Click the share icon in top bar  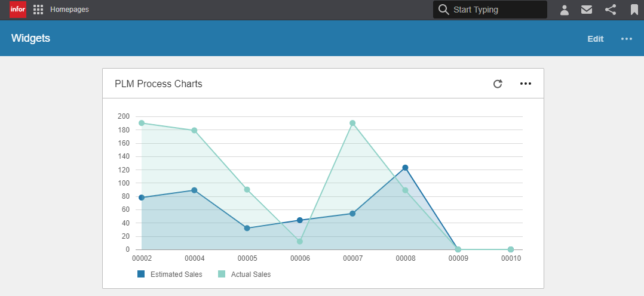click(610, 10)
